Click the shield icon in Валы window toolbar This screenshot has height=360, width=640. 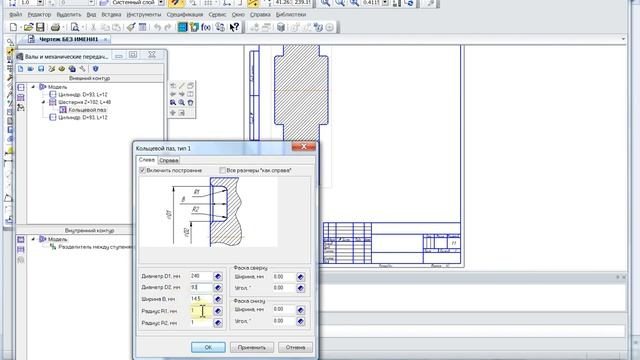(96, 69)
